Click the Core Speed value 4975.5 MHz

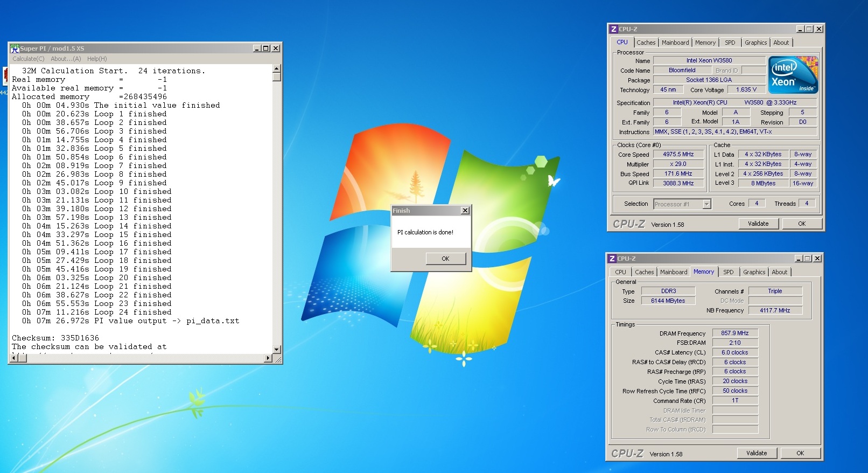678,155
